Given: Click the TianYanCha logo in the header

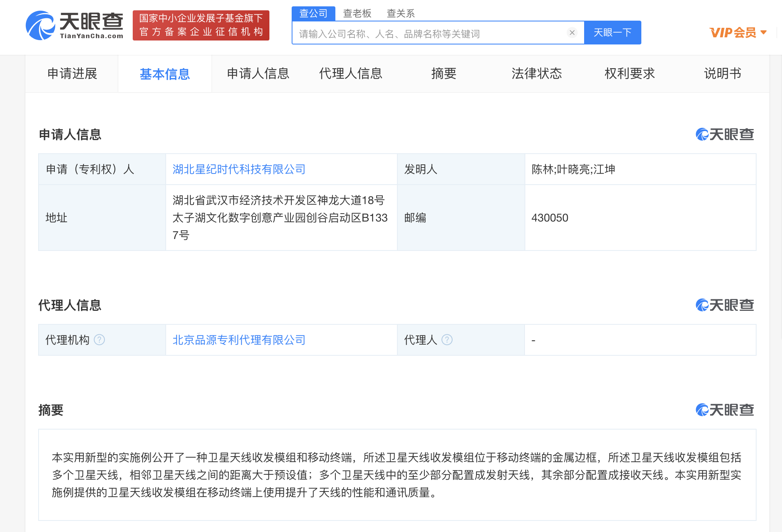Looking at the screenshot, I should point(75,25).
